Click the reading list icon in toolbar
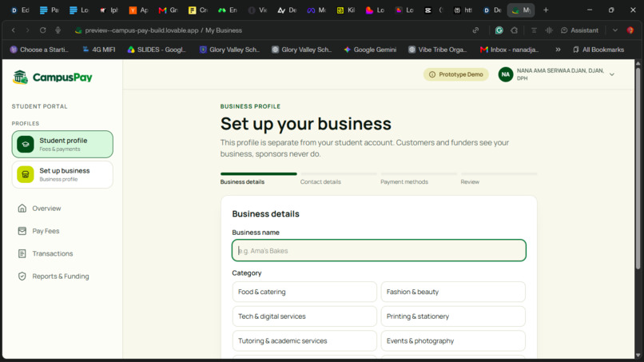Screen dimensions: 644x362 (x=534, y=30)
